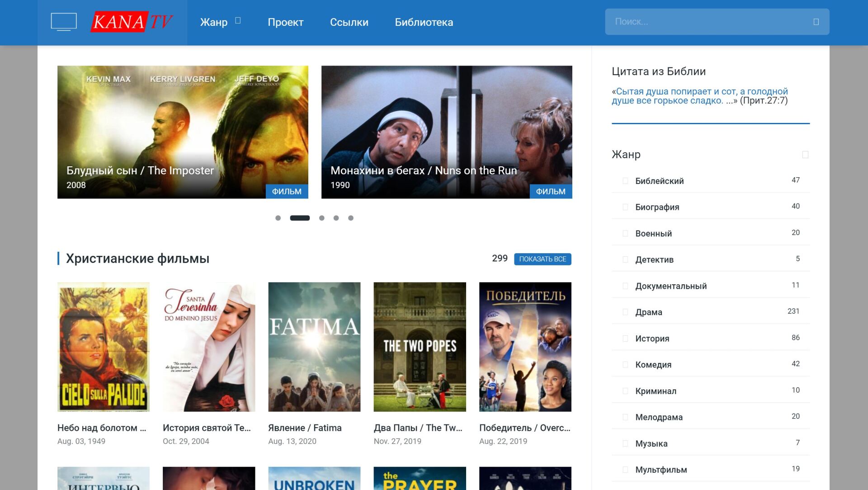
Task: Open the Интервью poster in second row
Action: 104,478
